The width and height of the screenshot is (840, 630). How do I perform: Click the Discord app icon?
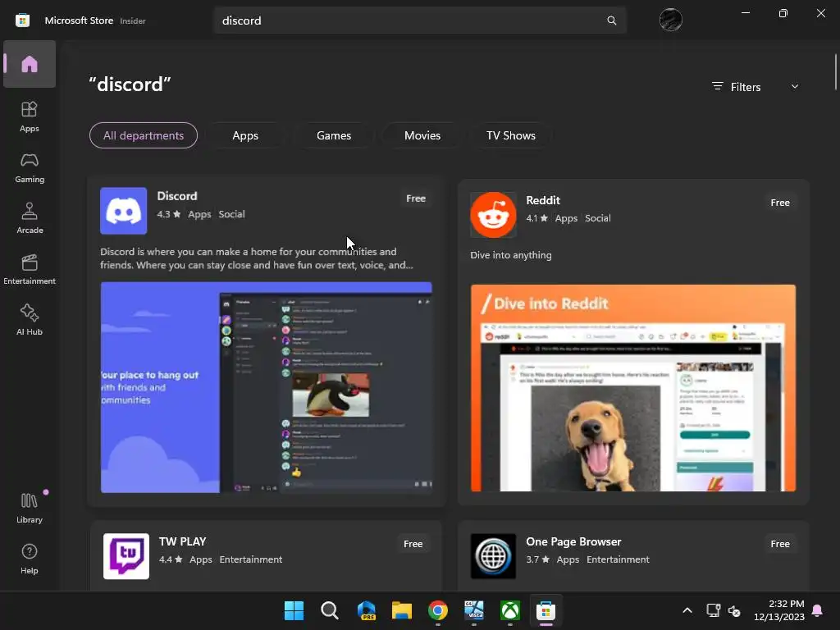coord(123,211)
